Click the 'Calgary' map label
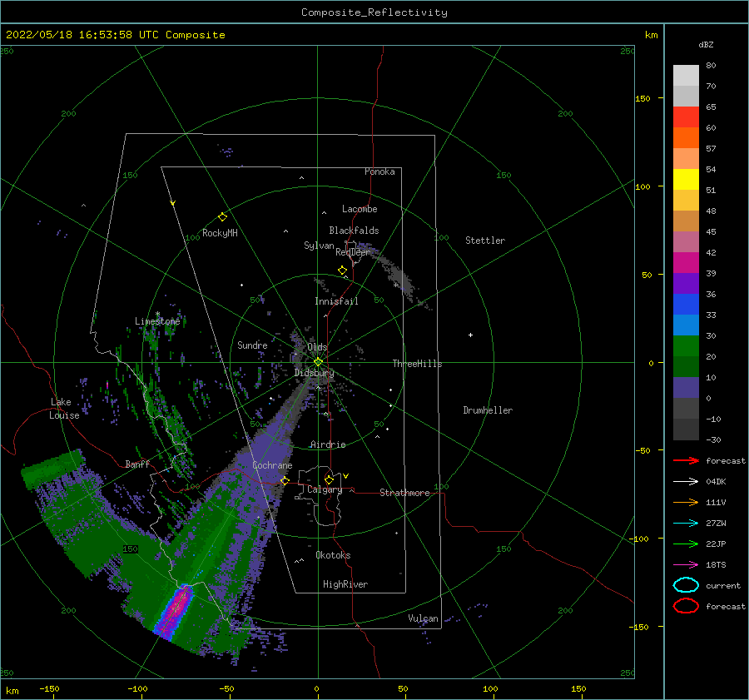The width and height of the screenshot is (749, 700). pos(325,489)
